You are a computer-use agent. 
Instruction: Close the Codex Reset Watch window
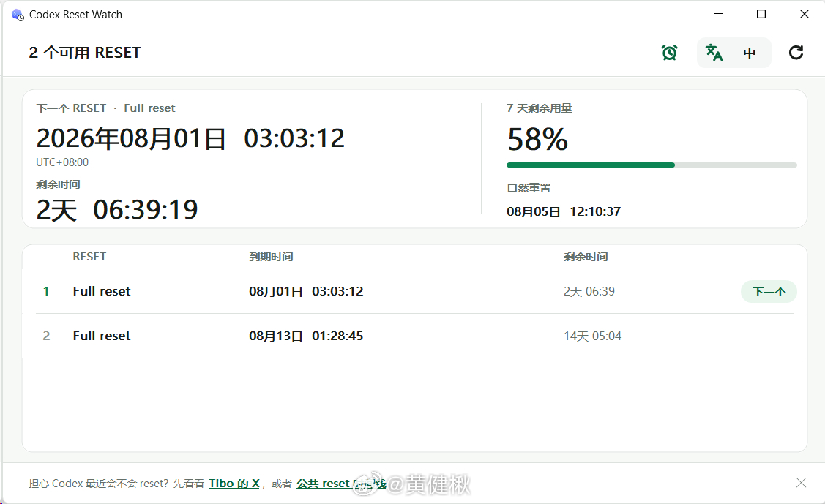click(x=804, y=14)
